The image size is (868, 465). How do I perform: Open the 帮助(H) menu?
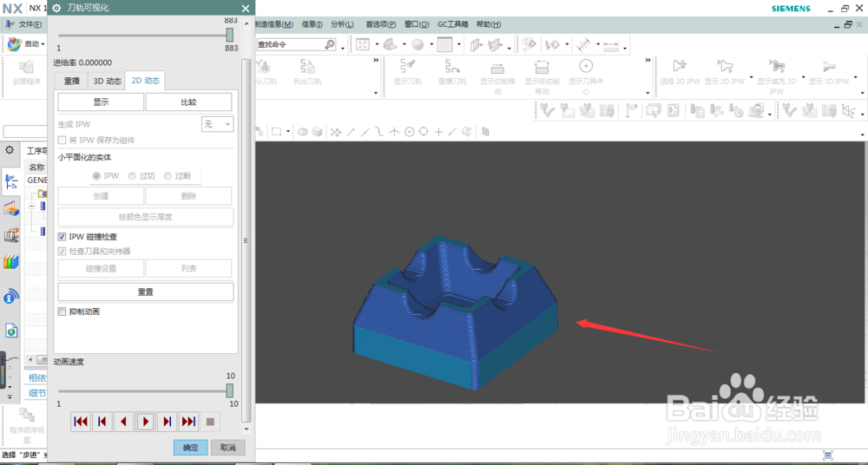click(489, 24)
